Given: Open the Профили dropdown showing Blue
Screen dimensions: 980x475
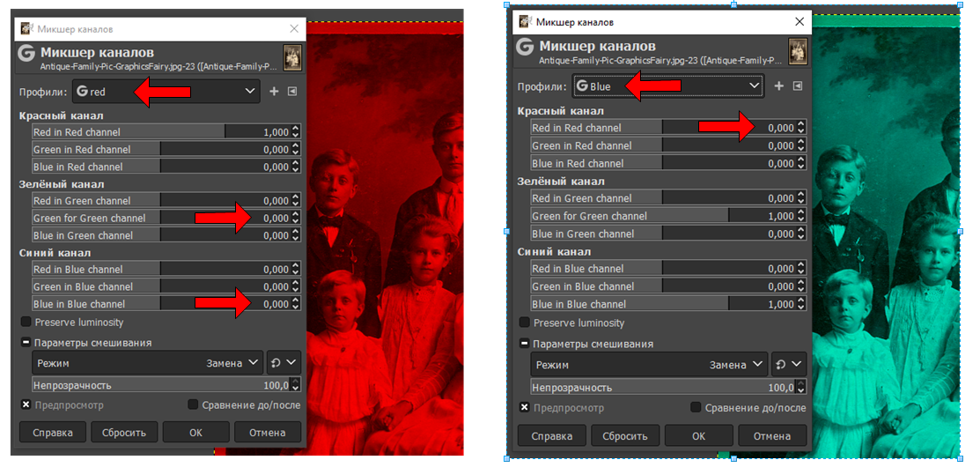Looking at the screenshot, I should pos(668,85).
